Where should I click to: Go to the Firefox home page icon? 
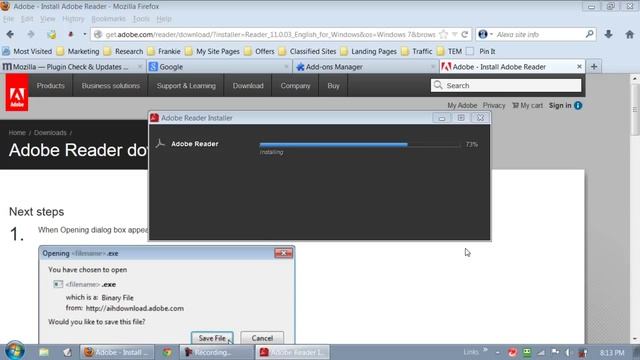[x=629, y=34]
